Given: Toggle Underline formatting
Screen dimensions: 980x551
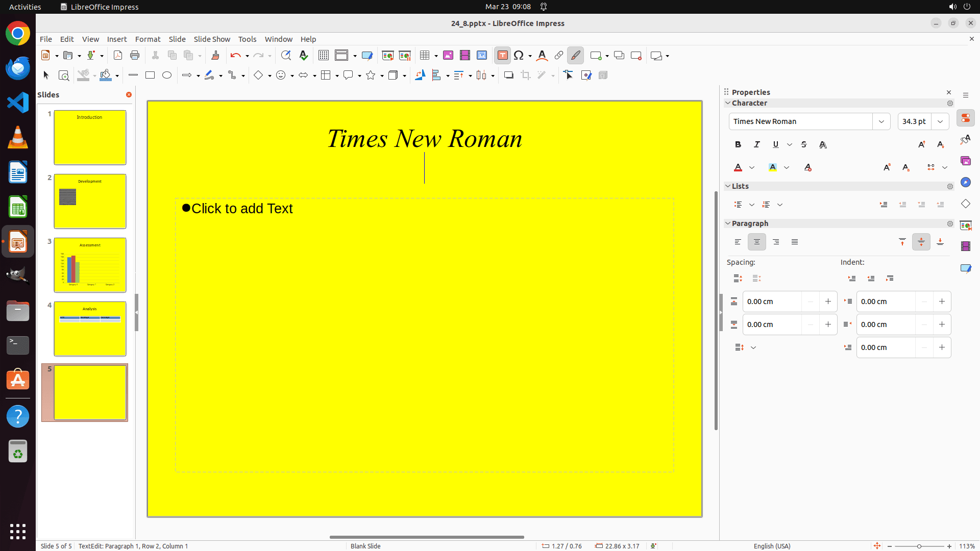Looking at the screenshot, I should coord(776,144).
